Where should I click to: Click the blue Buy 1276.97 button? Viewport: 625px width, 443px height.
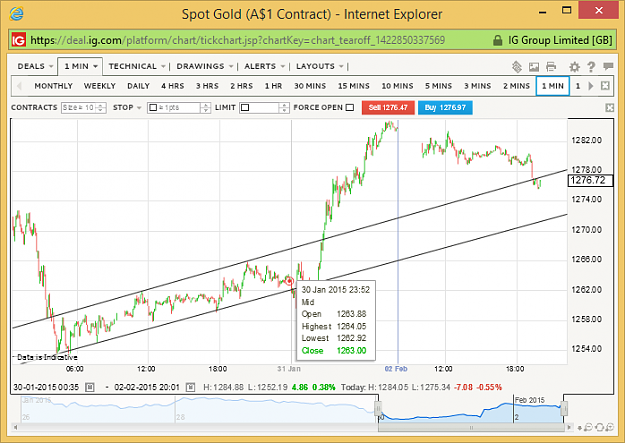click(x=445, y=107)
